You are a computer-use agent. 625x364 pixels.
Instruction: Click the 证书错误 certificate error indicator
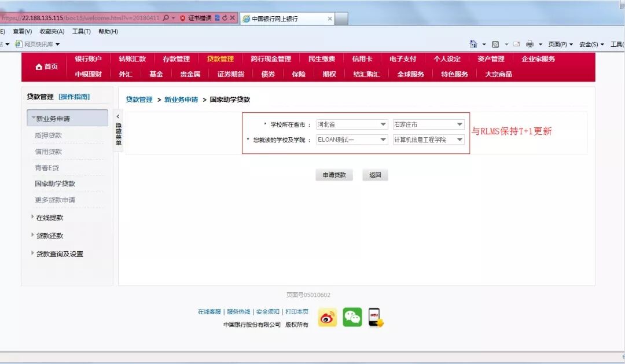[199, 17]
